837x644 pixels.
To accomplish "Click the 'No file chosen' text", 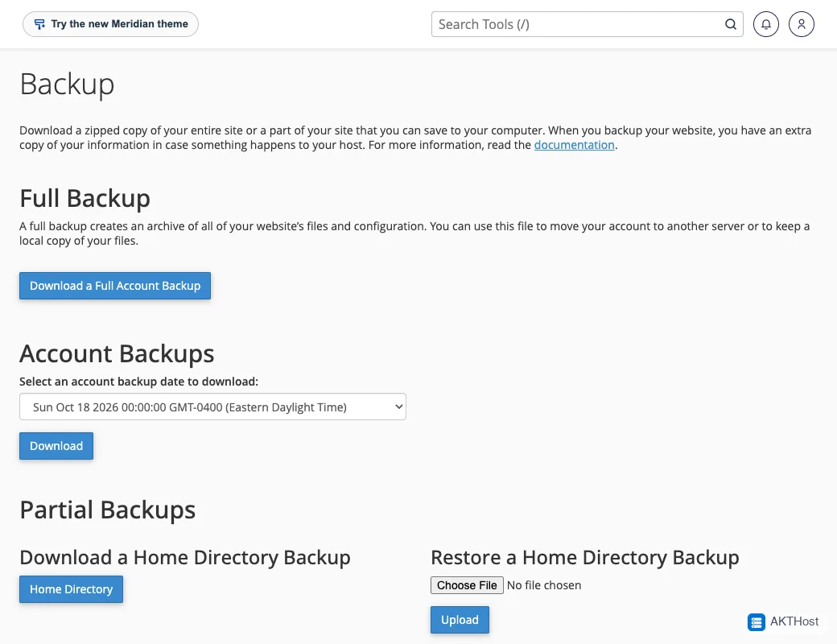I will pos(544,585).
